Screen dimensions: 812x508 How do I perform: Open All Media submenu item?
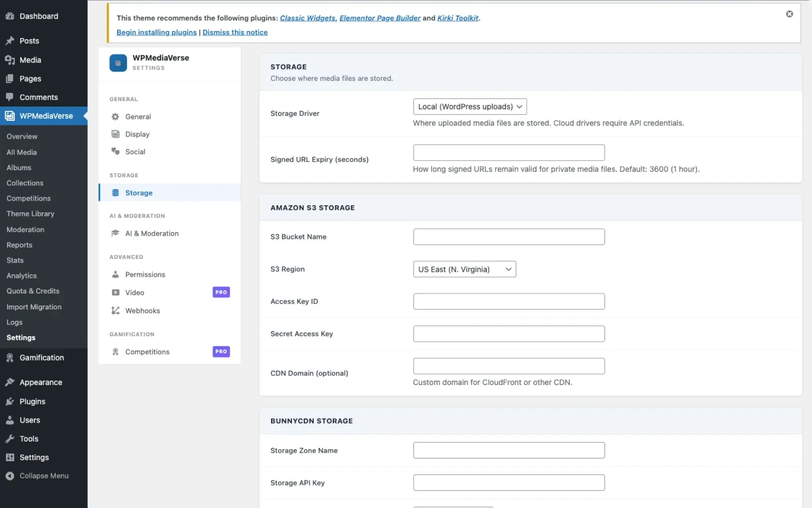point(21,152)
